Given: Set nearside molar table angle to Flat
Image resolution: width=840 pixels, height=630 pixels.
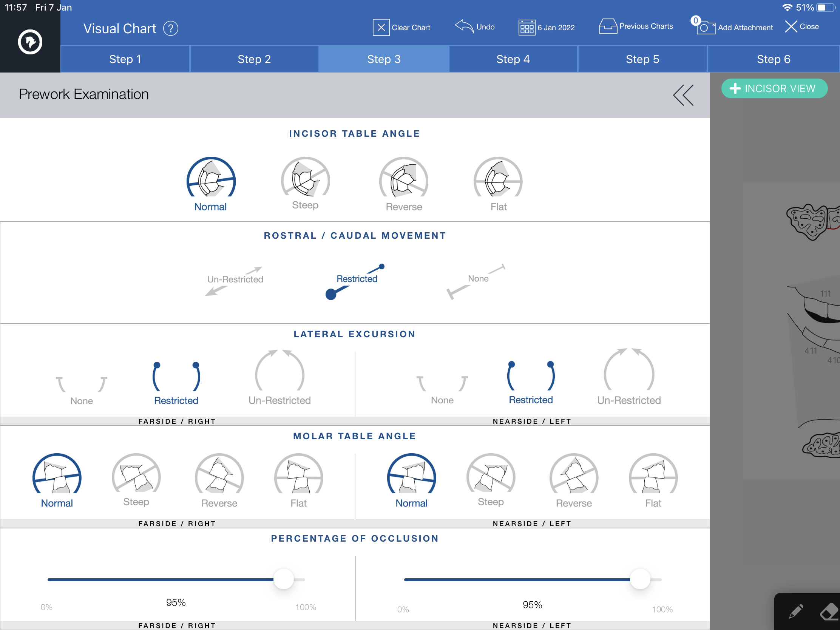Looking at the screenshot, I should [x=653, y=480].
